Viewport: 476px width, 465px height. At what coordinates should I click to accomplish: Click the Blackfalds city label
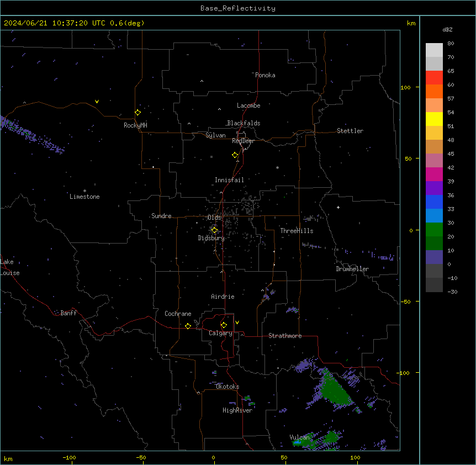[244, 123]
